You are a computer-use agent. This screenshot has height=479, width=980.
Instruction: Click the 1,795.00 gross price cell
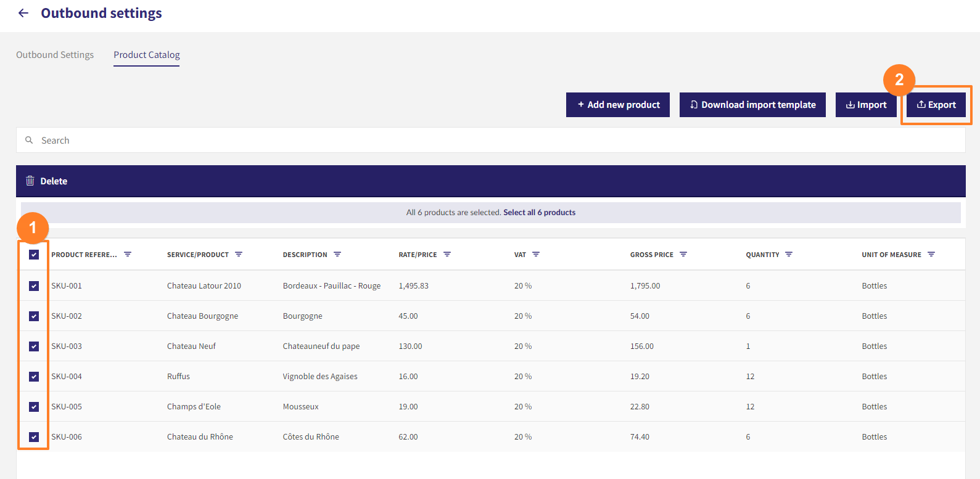tap(645, 285)
